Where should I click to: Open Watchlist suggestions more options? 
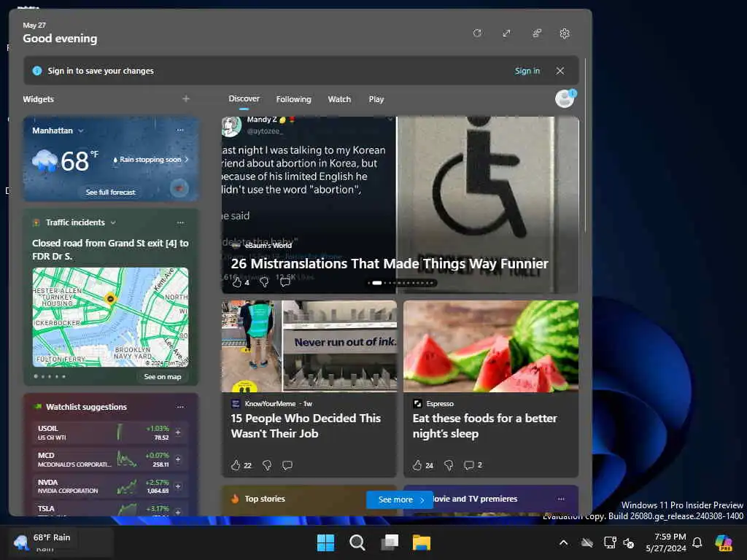(180, 407)
